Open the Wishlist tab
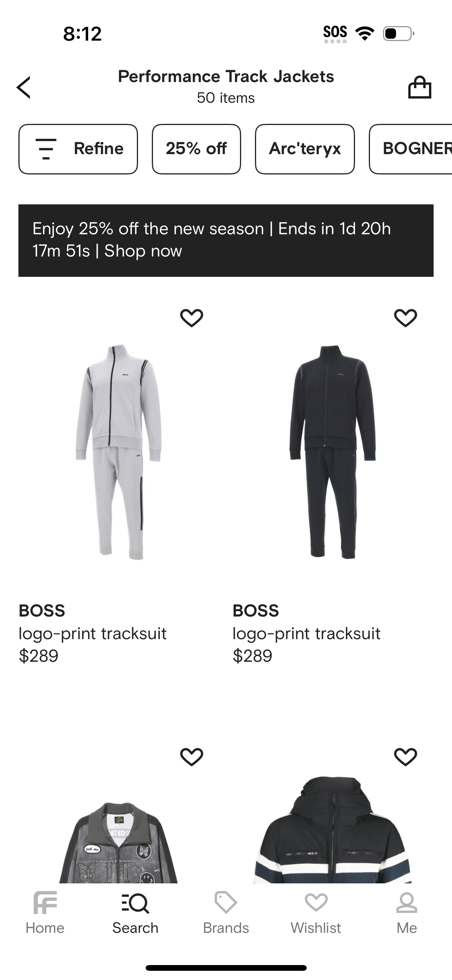The image size is (452, 980). (x=316, y=913)
